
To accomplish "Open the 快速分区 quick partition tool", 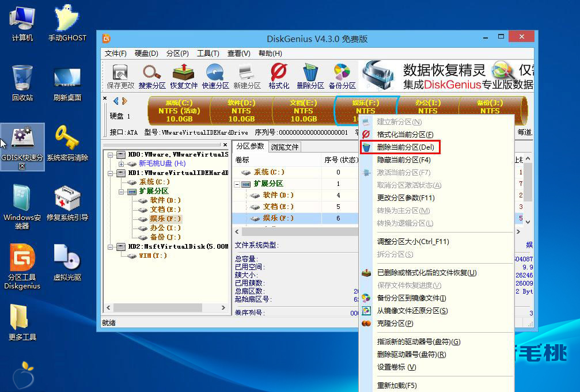I will (215, 77).
